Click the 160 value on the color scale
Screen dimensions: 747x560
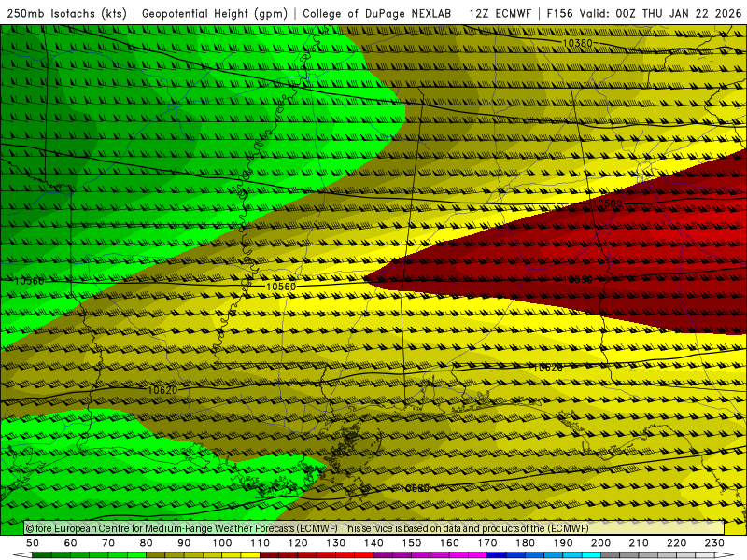pyautogui.click(x=449, y=543)
